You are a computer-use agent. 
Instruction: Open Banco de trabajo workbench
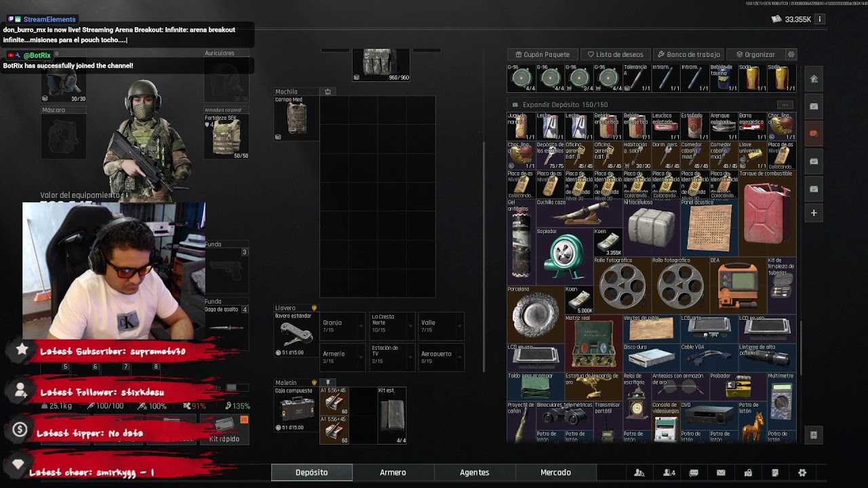[688, 54]
